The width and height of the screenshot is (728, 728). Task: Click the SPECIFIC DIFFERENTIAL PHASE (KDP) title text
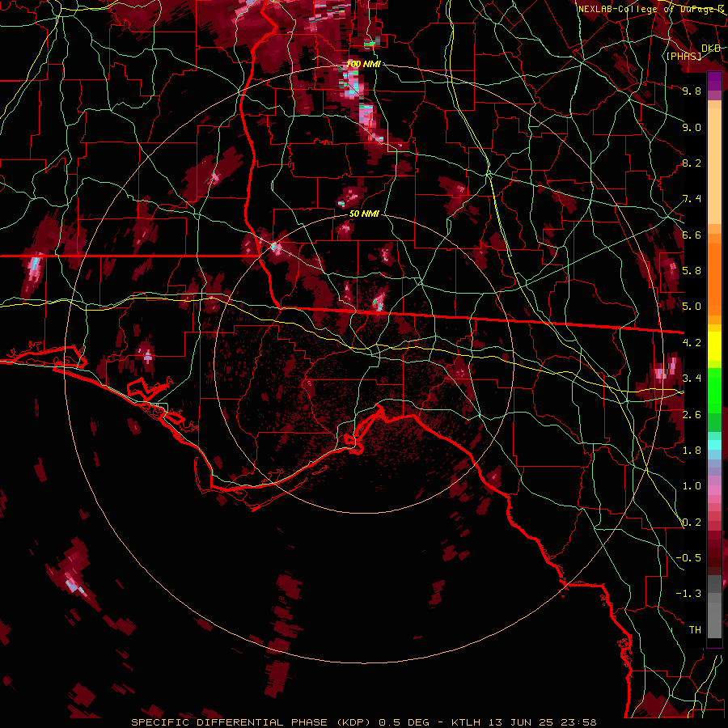click(x=253, y=722)
